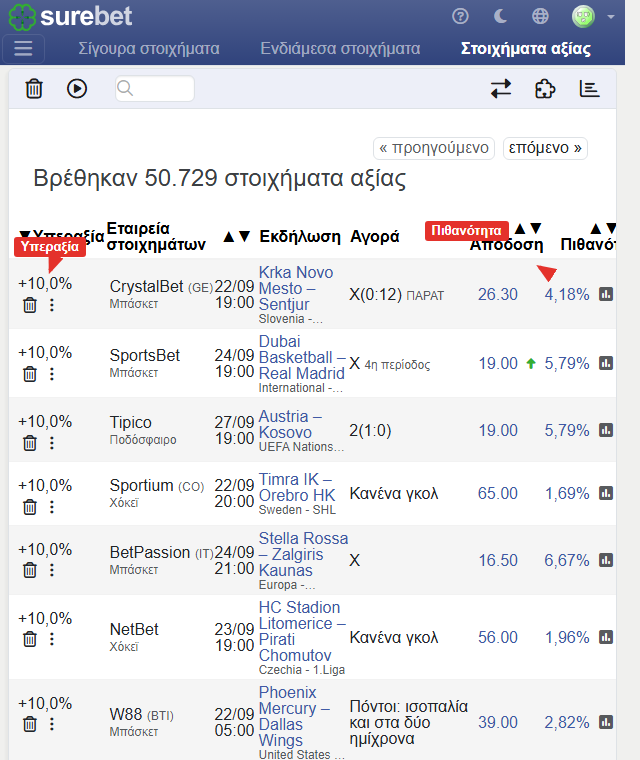
Task: Click the sort list toolbar icon
Action: pos(590,89)
